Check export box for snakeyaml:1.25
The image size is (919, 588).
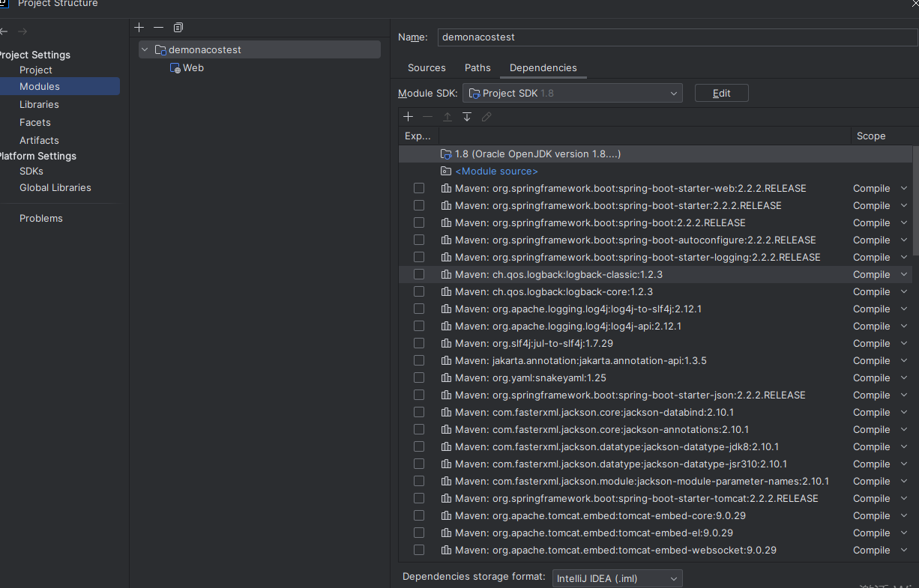pos(419,378)
